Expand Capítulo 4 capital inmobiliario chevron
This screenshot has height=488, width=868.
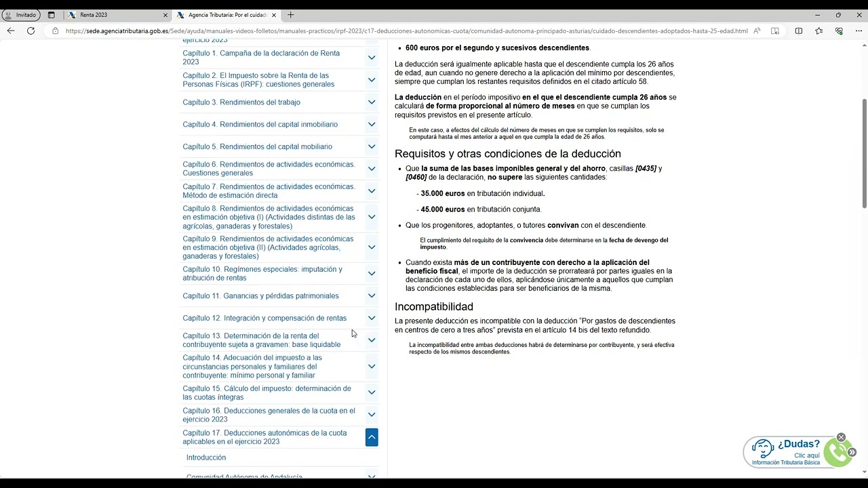click(372, 125)
